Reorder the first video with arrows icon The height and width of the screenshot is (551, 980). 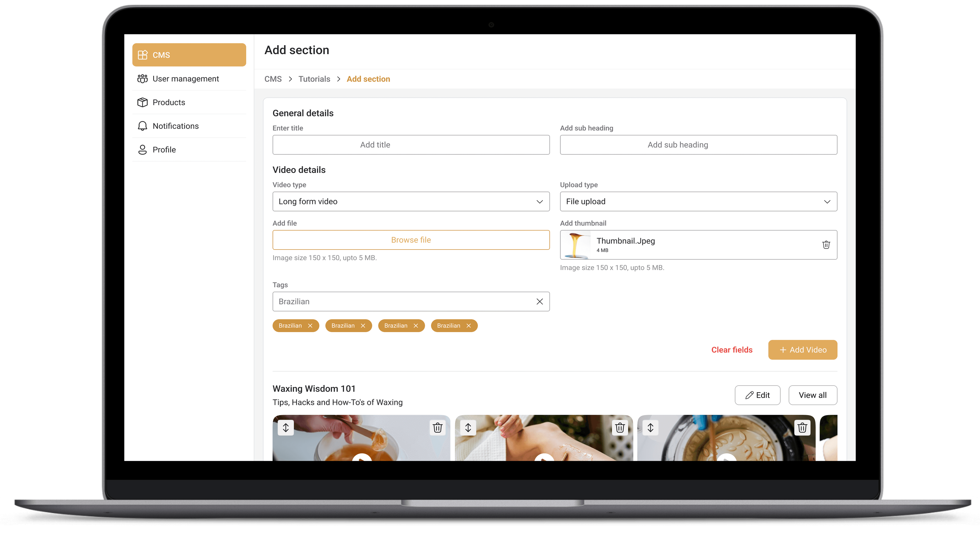(x=286, y=428)
